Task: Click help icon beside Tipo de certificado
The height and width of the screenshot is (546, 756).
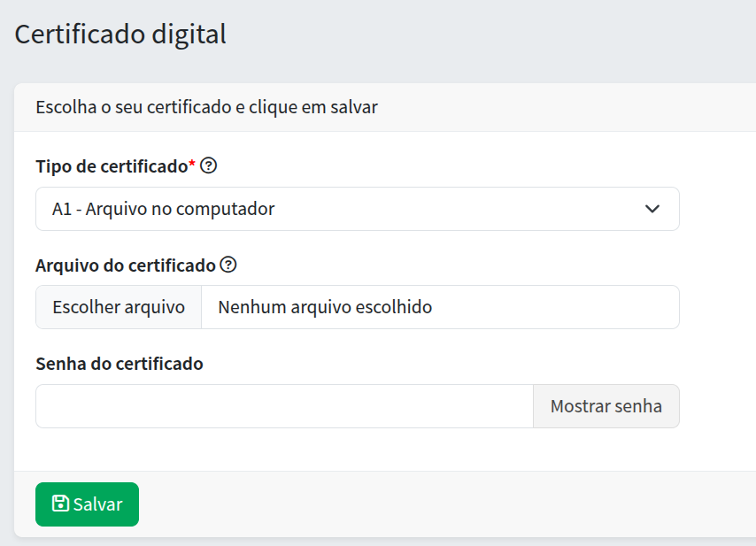Action: tap(209, 165)
